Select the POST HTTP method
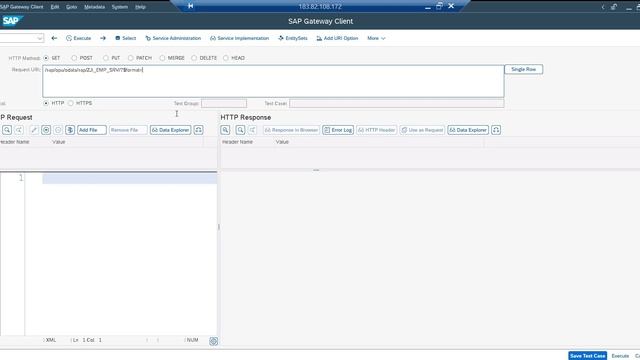Image resolution: width=640 pixels, height=360 pixels. [74, 58]
